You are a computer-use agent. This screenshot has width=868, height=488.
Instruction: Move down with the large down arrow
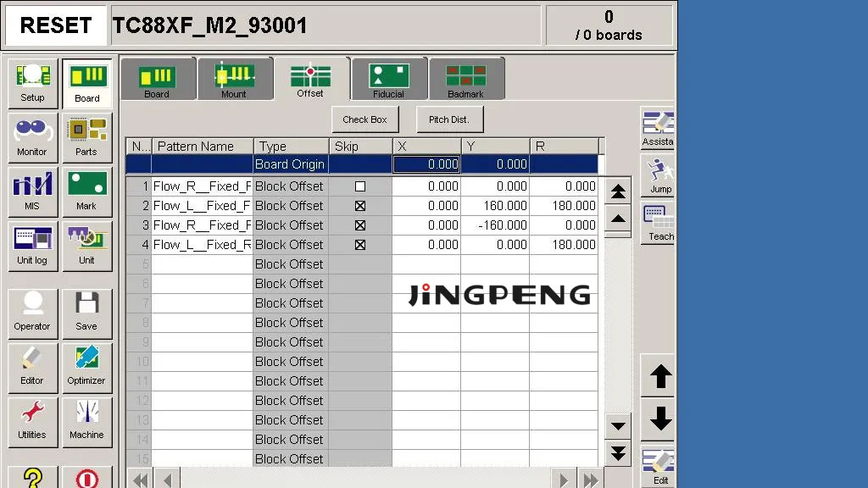click(658, 419)
